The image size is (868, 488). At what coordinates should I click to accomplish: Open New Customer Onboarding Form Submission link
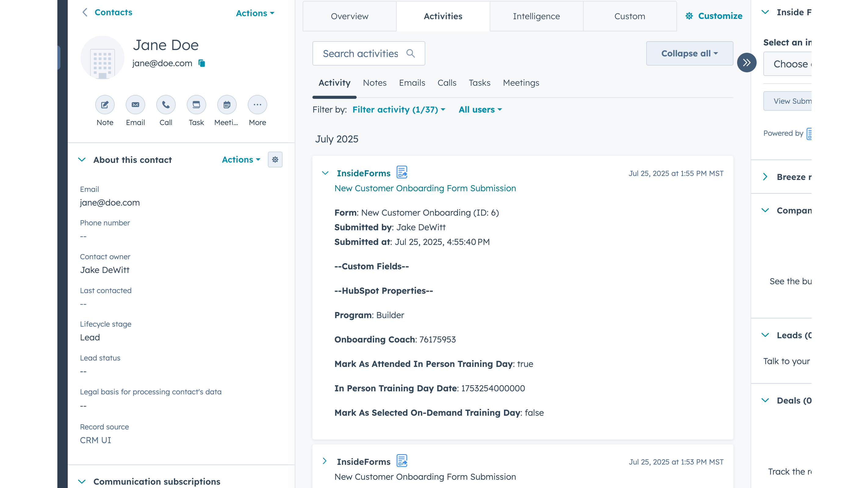(x=425, y=188)
